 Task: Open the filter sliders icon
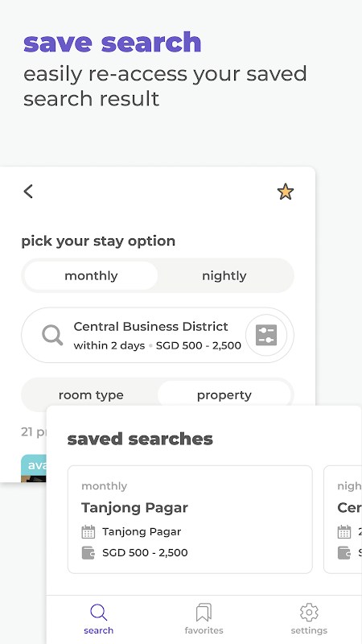[266, 335]
